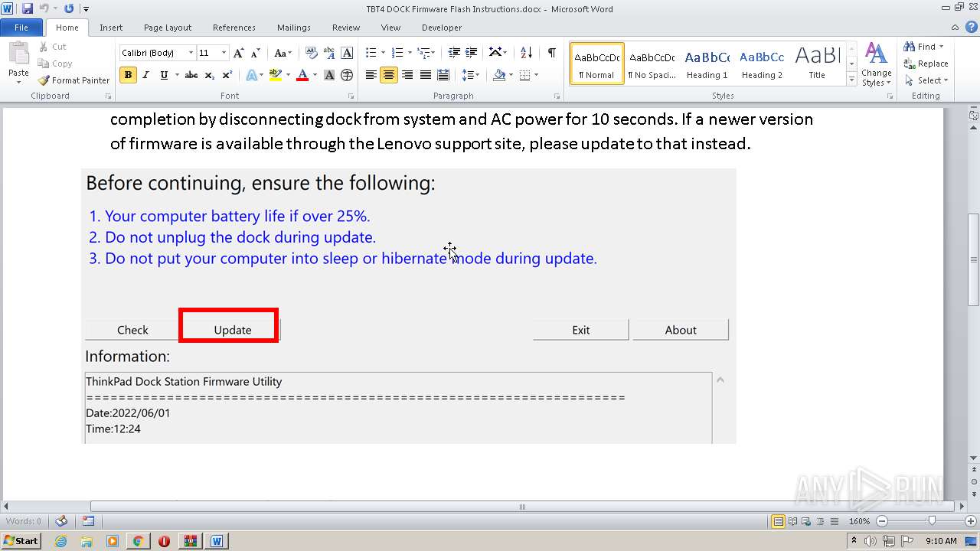Open the File tab
Screen dimensions: 980x551
(21, 28)
